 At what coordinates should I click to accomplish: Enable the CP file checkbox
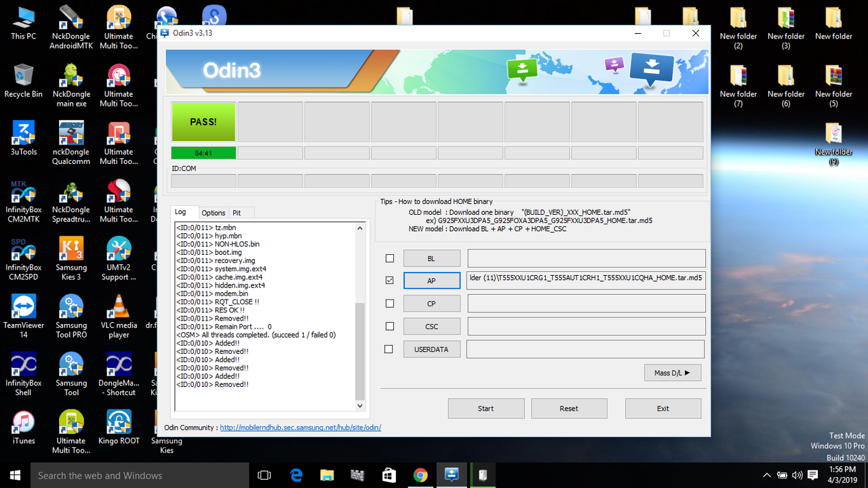point(389,304)
